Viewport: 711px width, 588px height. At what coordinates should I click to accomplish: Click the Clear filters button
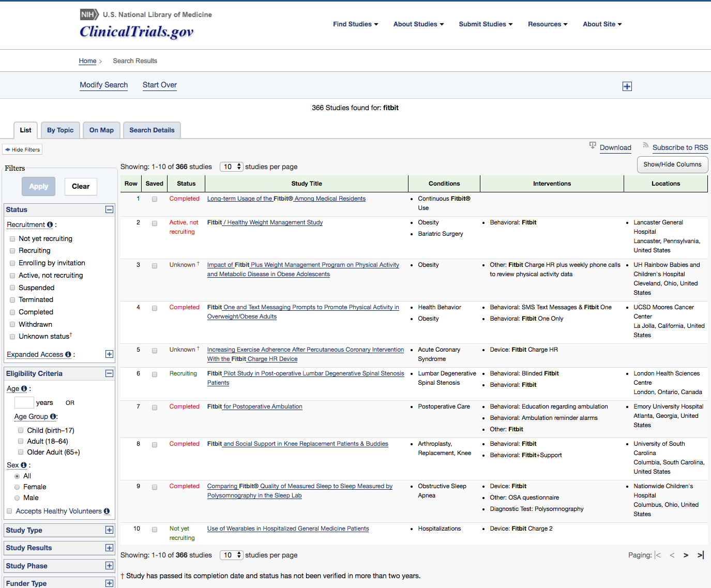coord(81,186)
